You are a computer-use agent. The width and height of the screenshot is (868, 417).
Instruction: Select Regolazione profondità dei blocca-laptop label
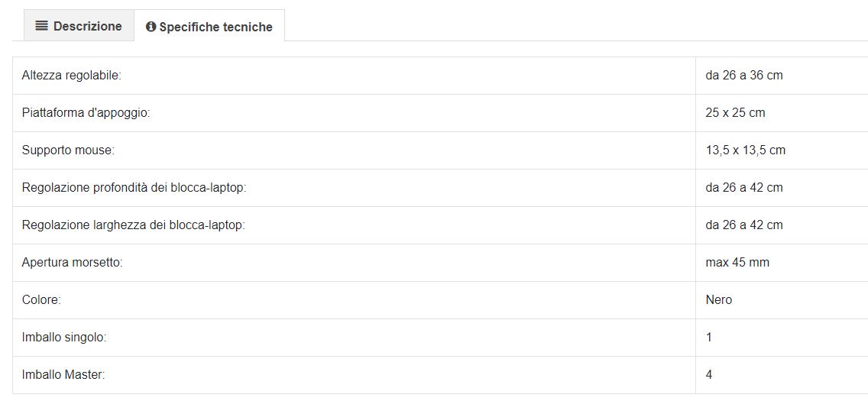click(x=134, y=188)
